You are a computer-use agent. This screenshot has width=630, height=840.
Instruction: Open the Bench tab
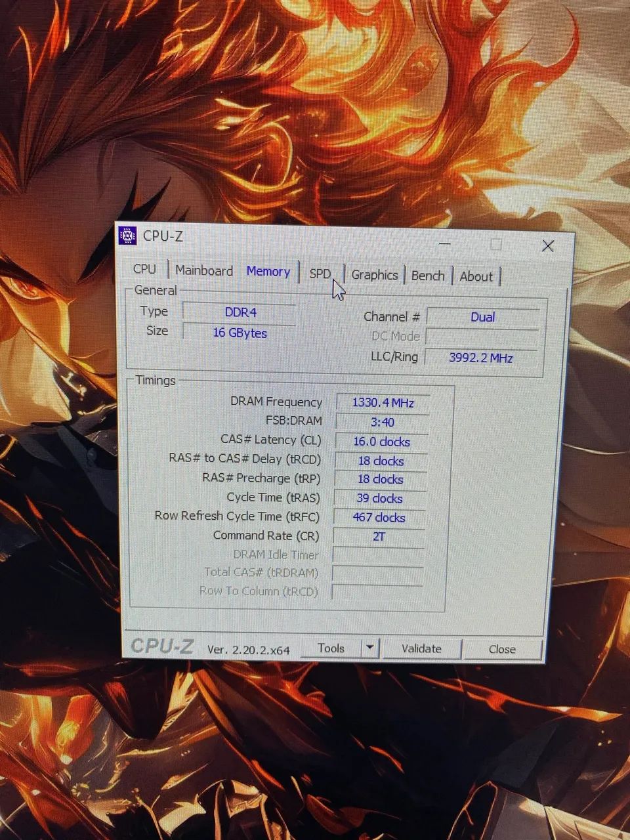pos(428,276)
